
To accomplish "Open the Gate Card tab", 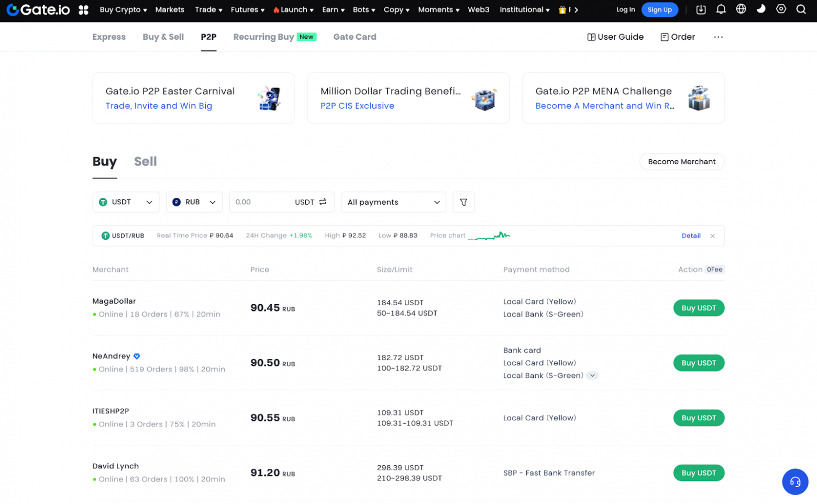I will click(x=355, y=37).
